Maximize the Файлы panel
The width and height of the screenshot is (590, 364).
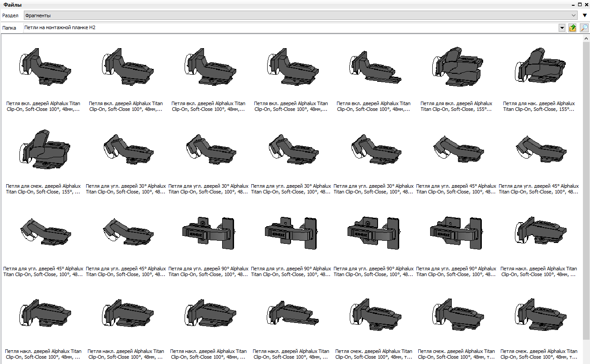click(580, 4)
